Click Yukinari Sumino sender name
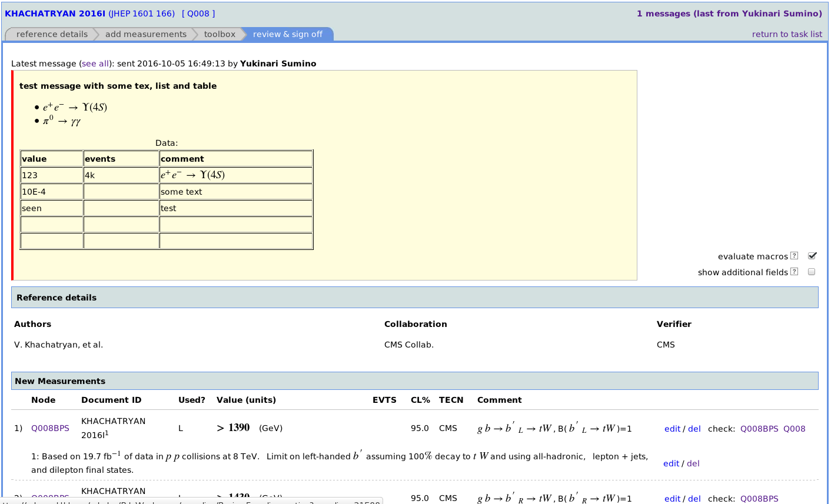Viewport: 831px width, 504px height. (x=278, y=64)
